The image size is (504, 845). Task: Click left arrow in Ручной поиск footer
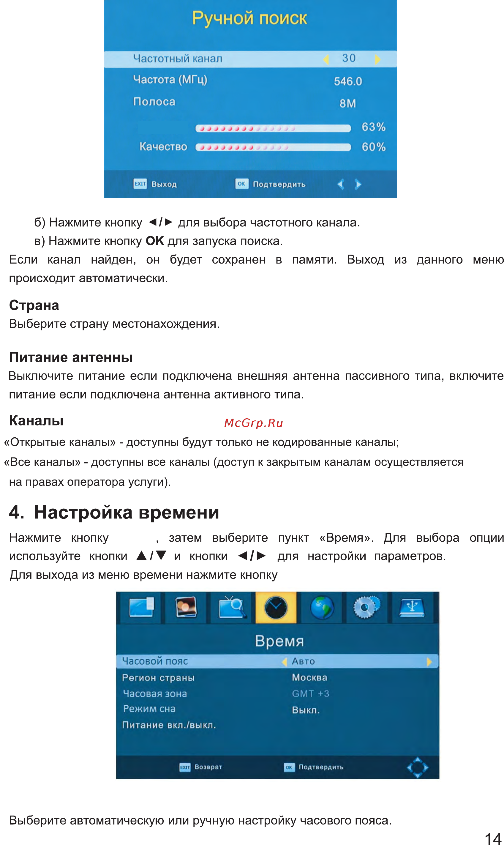tap(341, 184)
